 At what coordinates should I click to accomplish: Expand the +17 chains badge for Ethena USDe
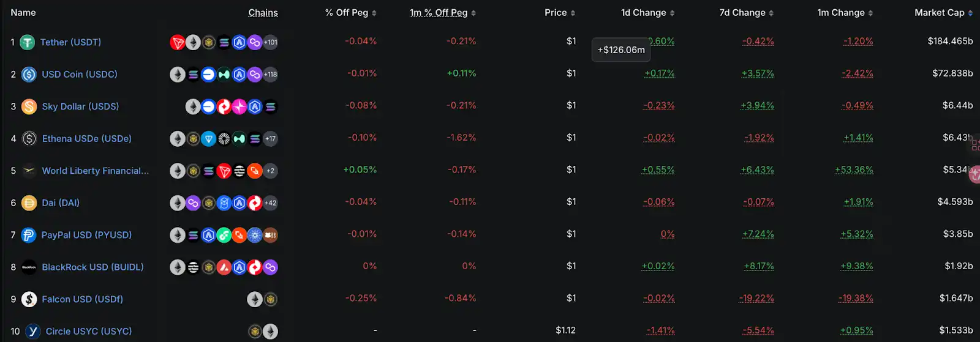coord(270,139)
